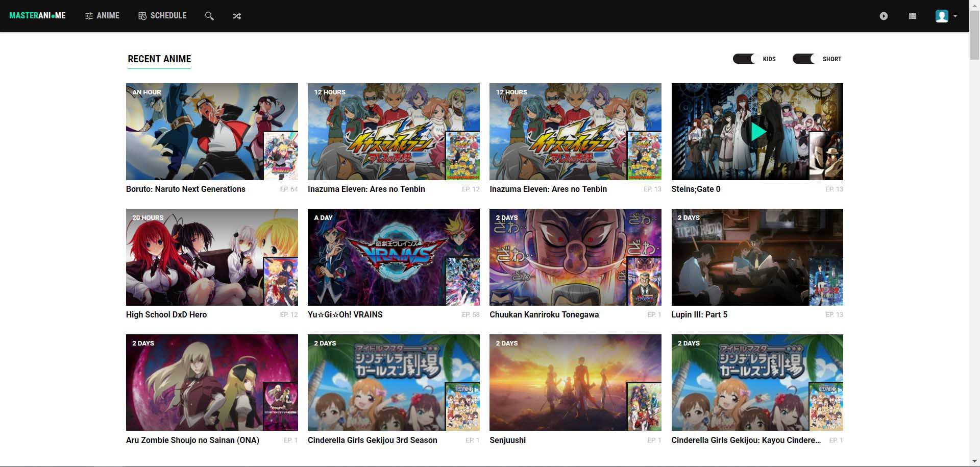Open the Lupin III: Part 5 title
This screenshot has width=980, height=467.
point(699,314)
